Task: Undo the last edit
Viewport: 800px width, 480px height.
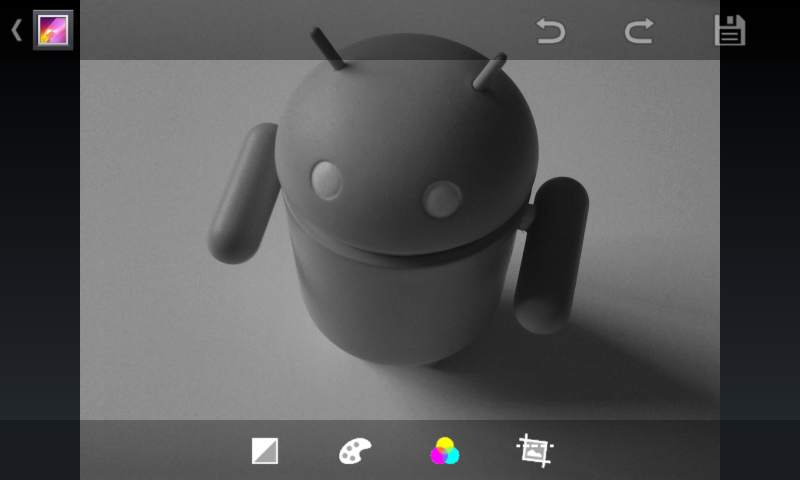Action: pyautogui.click(x=551, y=31)
